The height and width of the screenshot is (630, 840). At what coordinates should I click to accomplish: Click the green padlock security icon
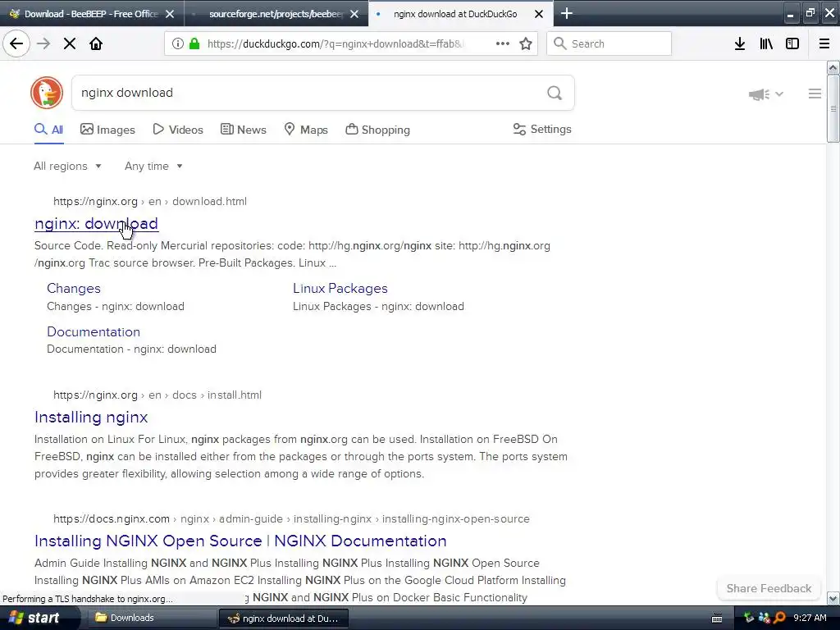[194, 43]
